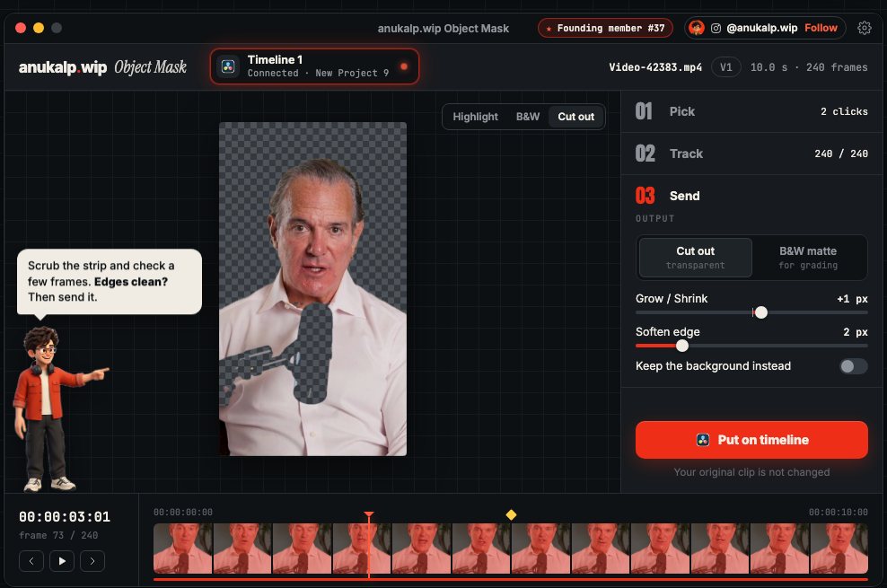This screenshot has height=588, width=887.
Task: Click the "10.0 s · 240 frames" text
Action: 809,67
